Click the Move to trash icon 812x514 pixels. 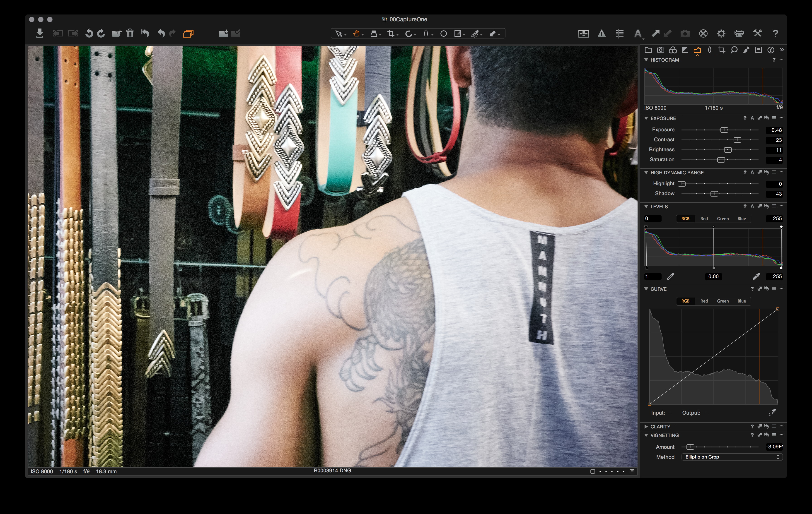[130, 33]
